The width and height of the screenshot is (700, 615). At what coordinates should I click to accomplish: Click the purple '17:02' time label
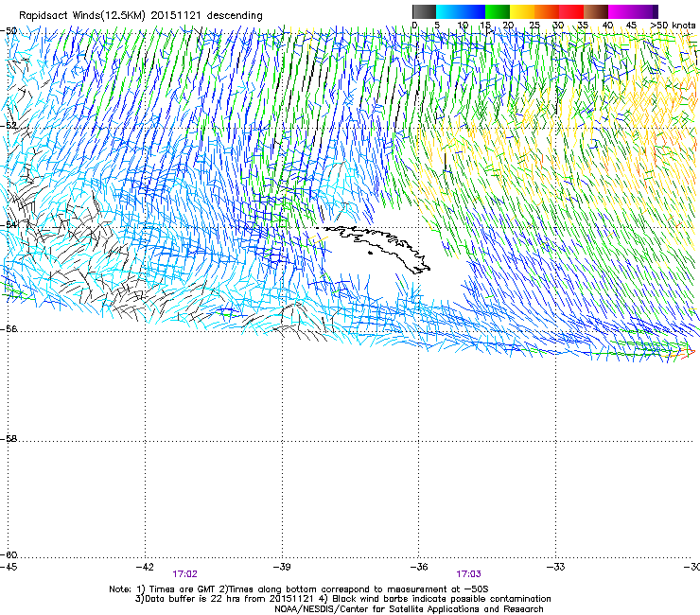[x=184, y=574]
